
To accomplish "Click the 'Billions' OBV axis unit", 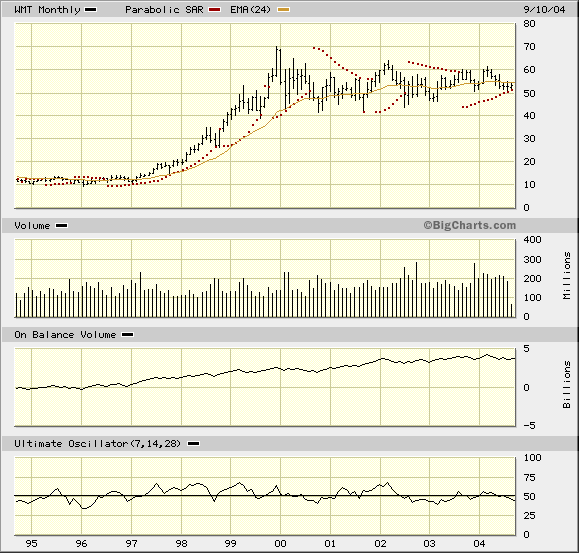I will coord(567,385).
